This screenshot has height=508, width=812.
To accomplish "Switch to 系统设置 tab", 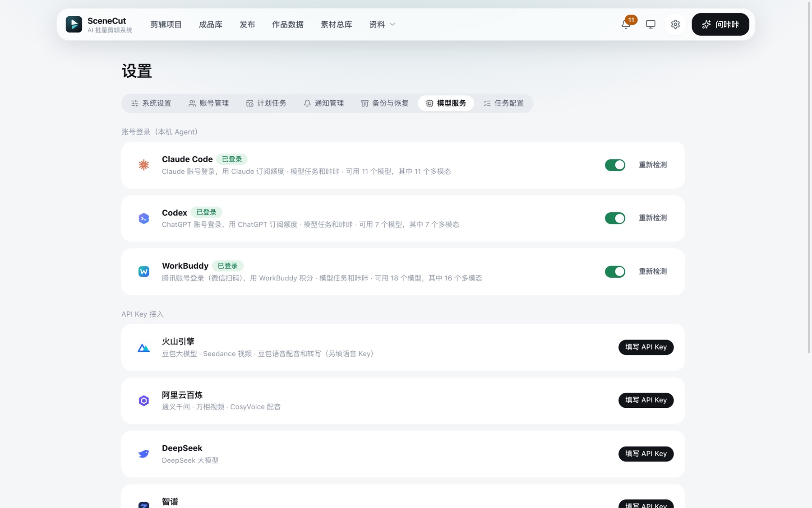I will (151, 103).
